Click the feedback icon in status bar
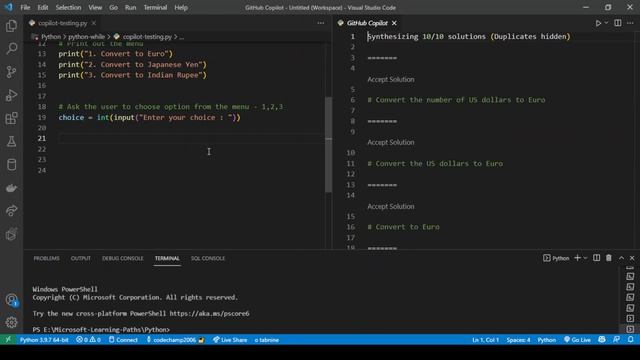Screen dimensions: 640x360 (x=616, y=340)
